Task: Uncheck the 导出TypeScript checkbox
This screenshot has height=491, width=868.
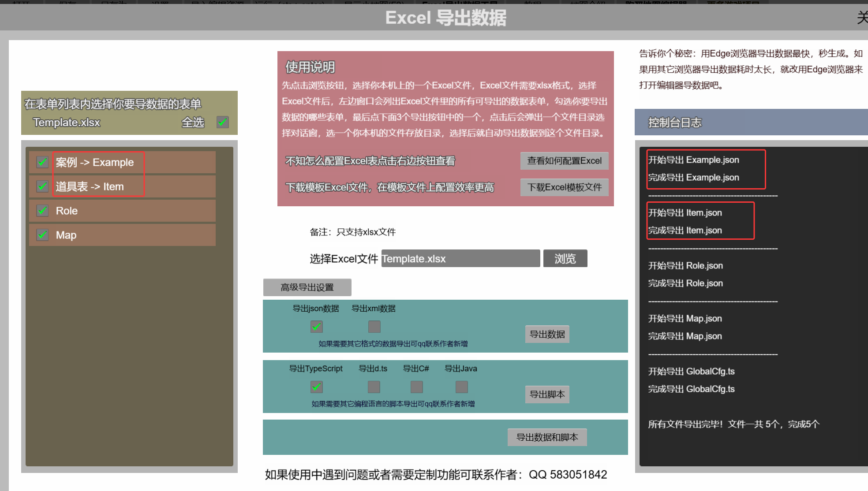Action: pyautogui.click(x=316, y=387)
